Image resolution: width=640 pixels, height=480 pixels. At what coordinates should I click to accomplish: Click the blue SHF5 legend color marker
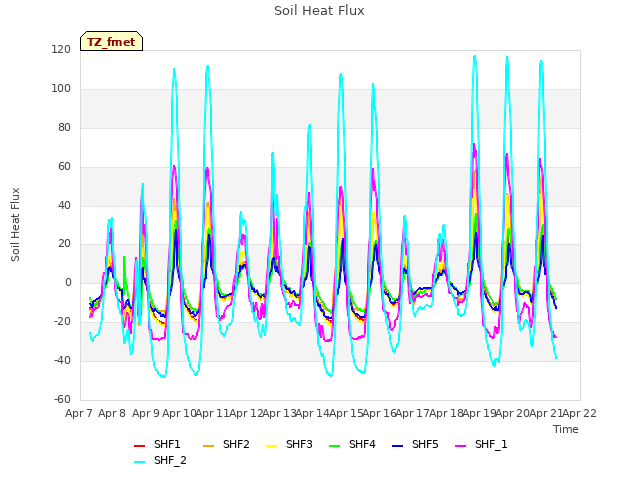pyautogui.click(x=398, y=446)
